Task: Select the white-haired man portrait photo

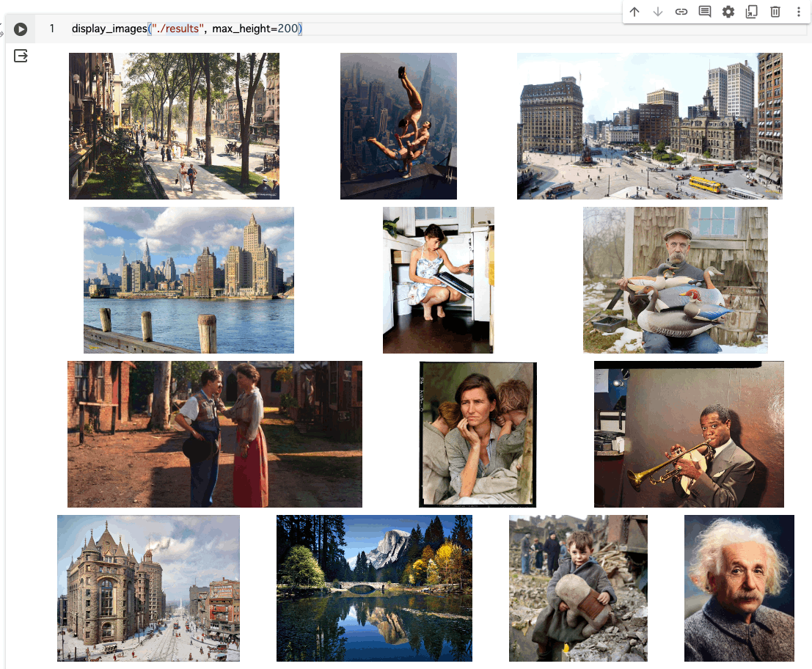Action: (x=739, y=588)
